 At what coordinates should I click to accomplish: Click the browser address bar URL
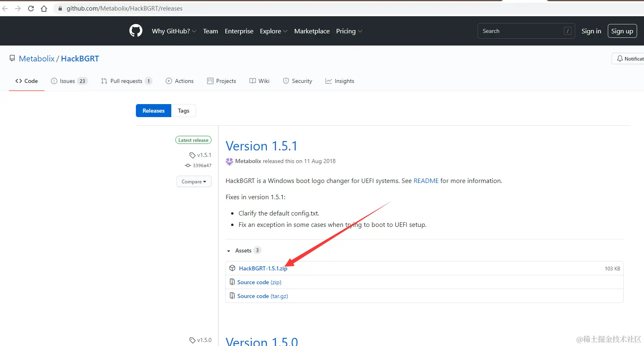click(x=124, y=9)
